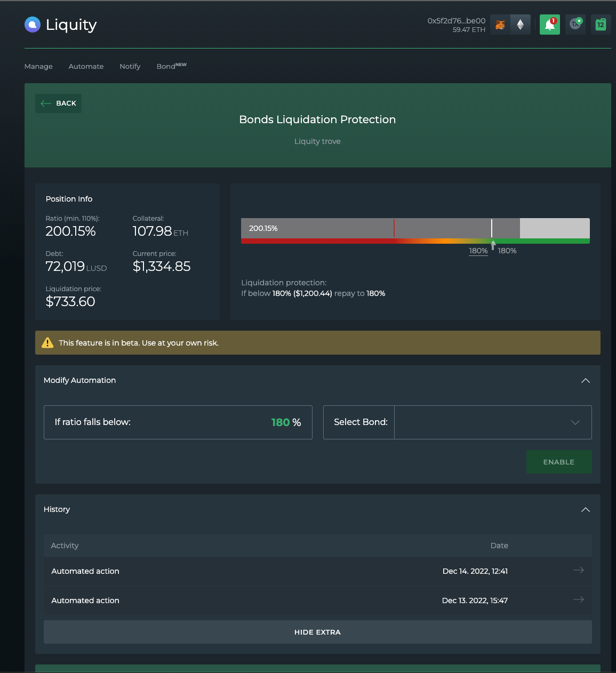
Task: Click the Dec 13. 2022, 15:47 date
Action: coord(475,600)
